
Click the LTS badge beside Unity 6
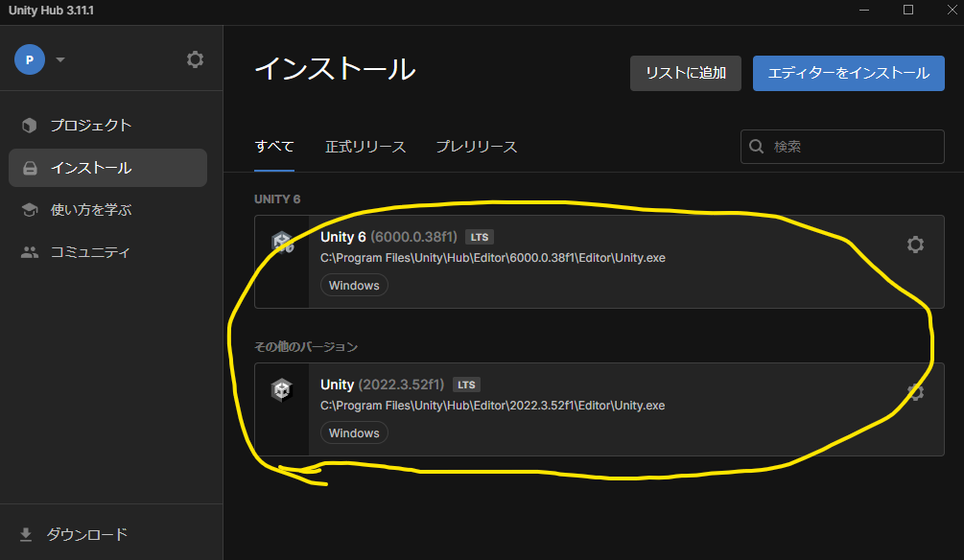tap(478, 236)
